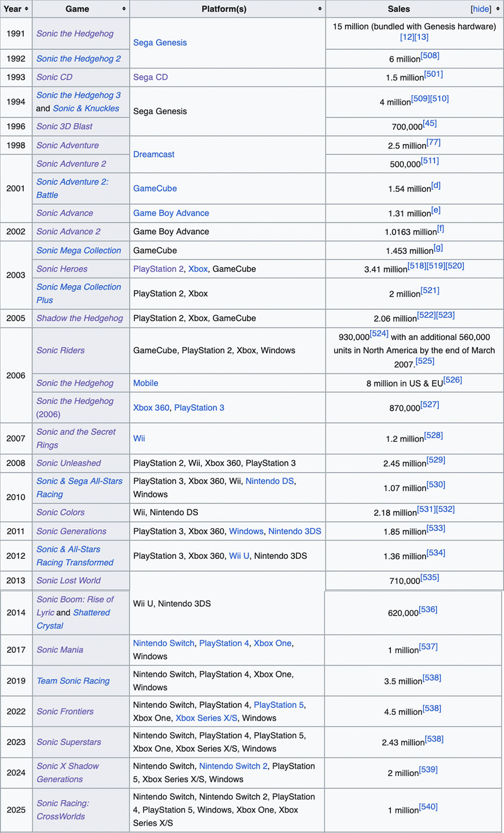Open the Game Boy Advance link
Image resolution: width=504 pixels, height=833 pixels.
click(x=171, y=213)
